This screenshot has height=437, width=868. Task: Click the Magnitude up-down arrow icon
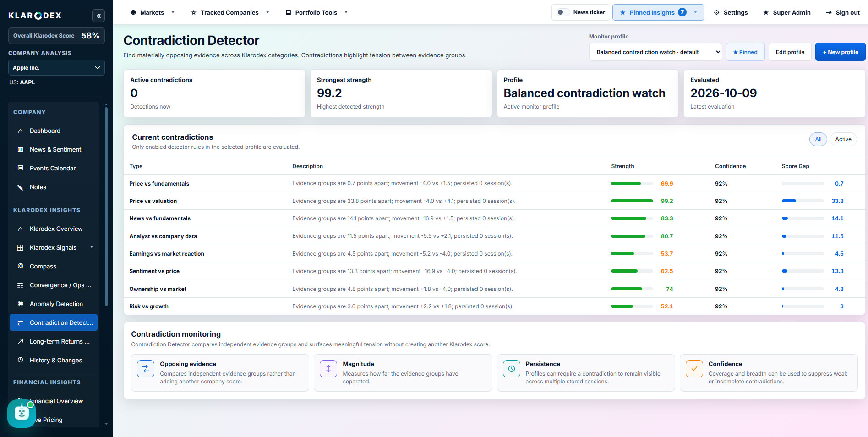click(x=328, y=369)
